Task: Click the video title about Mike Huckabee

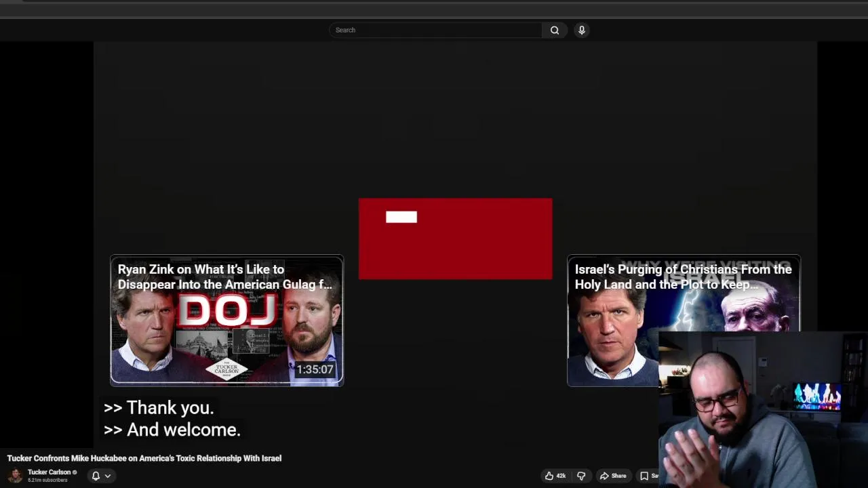Action: pos(144,458)
